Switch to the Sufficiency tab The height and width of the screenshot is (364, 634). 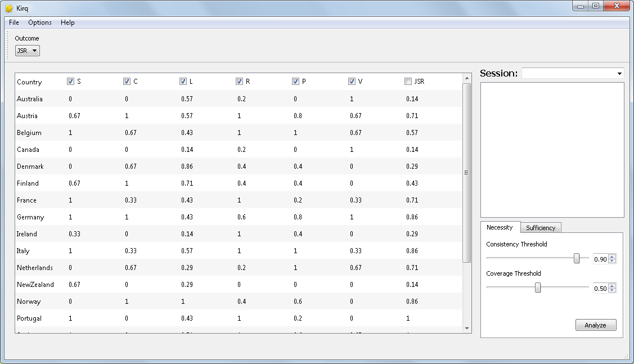(x=541, y=228)
